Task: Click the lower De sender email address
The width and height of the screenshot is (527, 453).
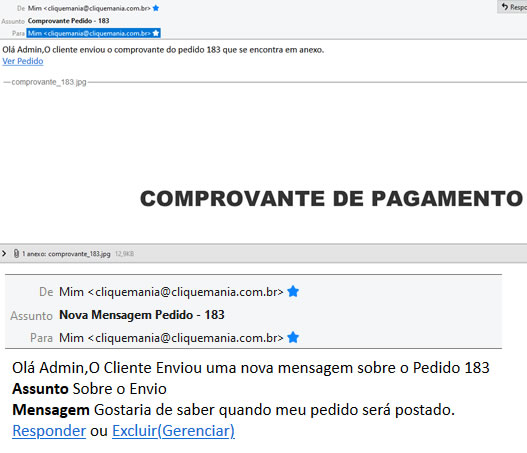Action: click(171, 292)
